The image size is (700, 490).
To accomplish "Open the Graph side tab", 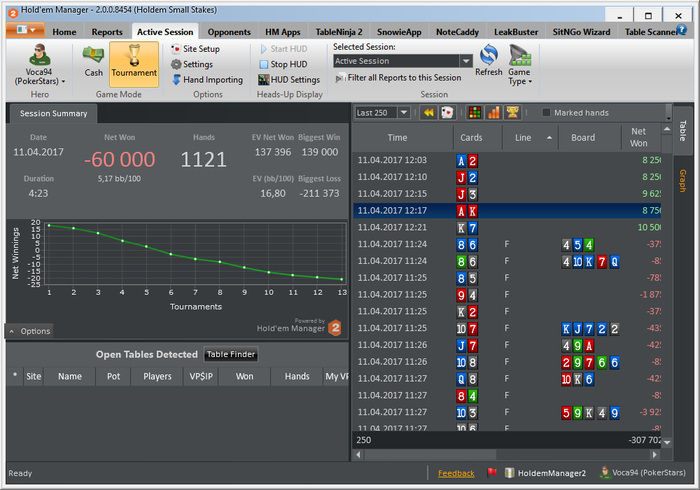I will coord(683,181).
